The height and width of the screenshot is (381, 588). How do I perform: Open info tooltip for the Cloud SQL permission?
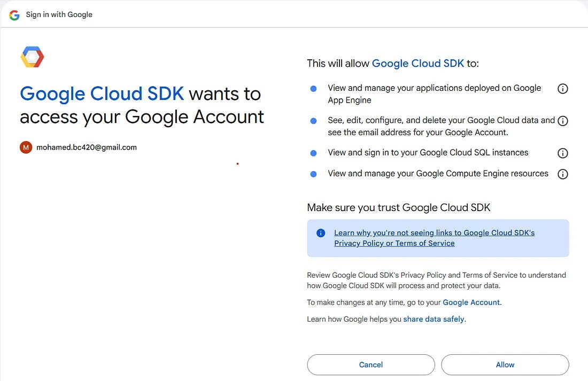click(562, 153)
